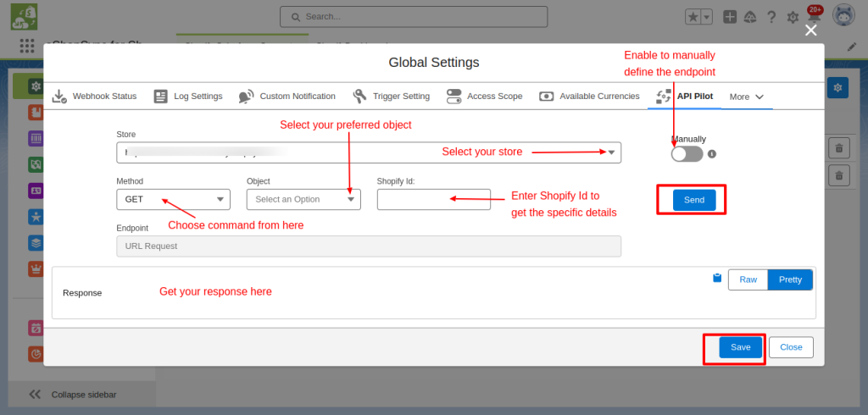Switch to Access Scope tab
868x415 pixels.
[x=484, y=97]
